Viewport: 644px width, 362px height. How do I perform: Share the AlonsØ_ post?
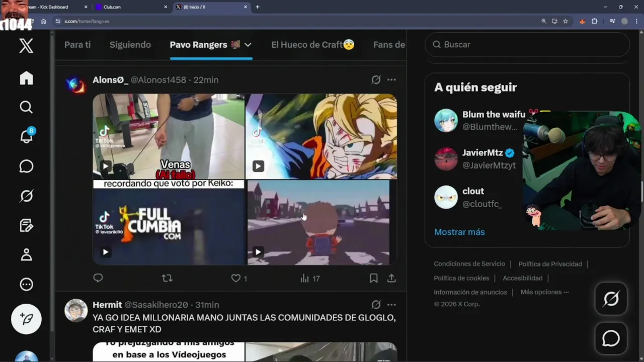391,278
